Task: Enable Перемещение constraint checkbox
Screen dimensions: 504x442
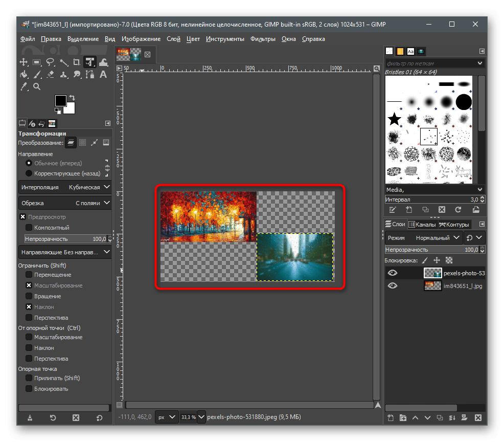Action: coord(29,275)
